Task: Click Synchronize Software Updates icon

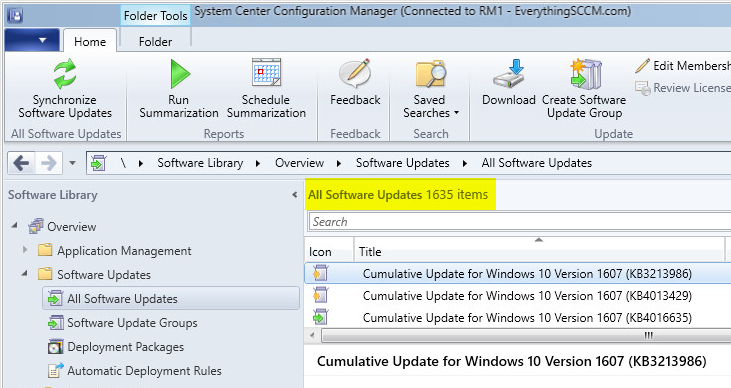Action: [65, 74]
